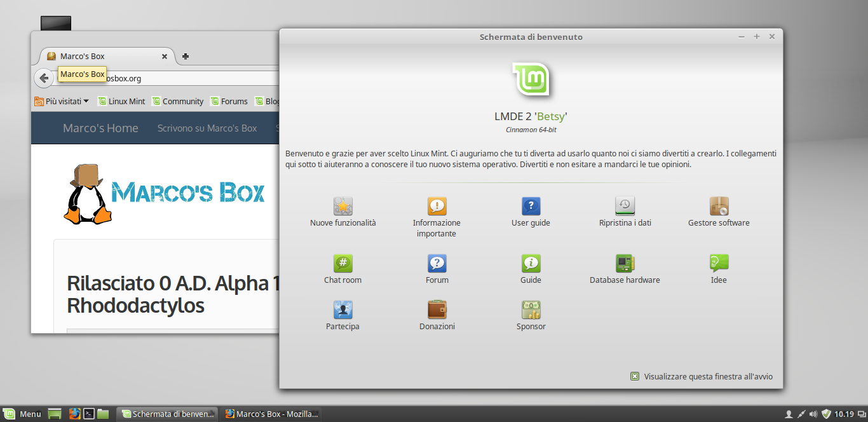This screenshot has height=422, width=868.
Task: Click the Linux Mint logo in welcome screen
Action: pyautogui.click(x=531, y=78)
